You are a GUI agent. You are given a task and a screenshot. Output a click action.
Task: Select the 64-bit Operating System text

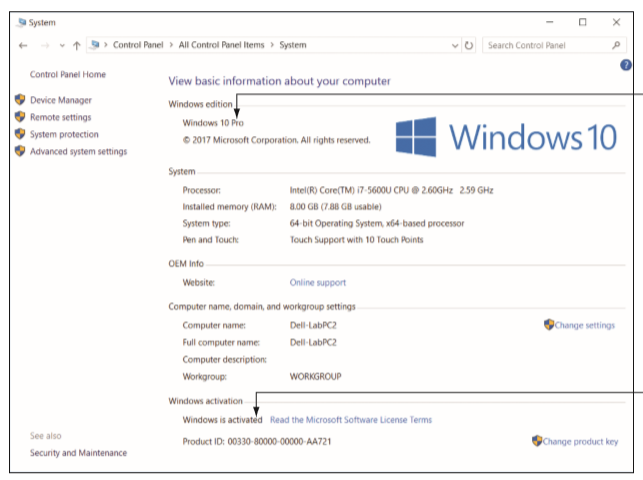pyautogui.click(x=377, y=223)
